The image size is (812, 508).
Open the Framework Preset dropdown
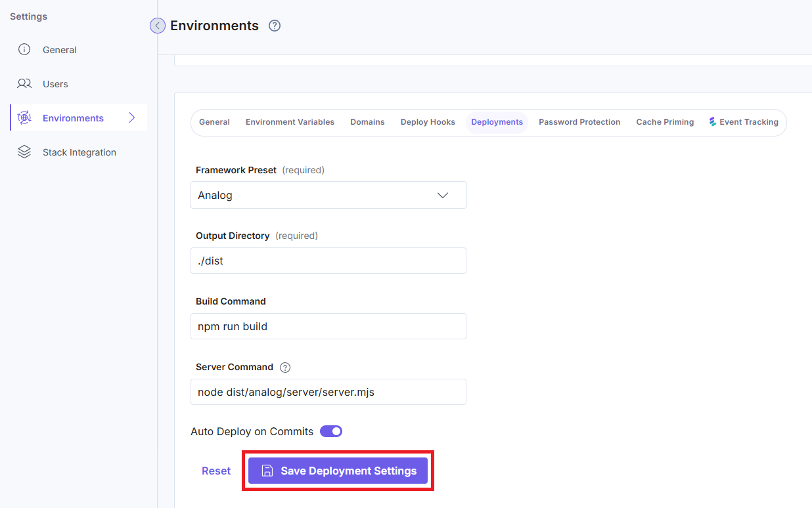click(328, 195)
